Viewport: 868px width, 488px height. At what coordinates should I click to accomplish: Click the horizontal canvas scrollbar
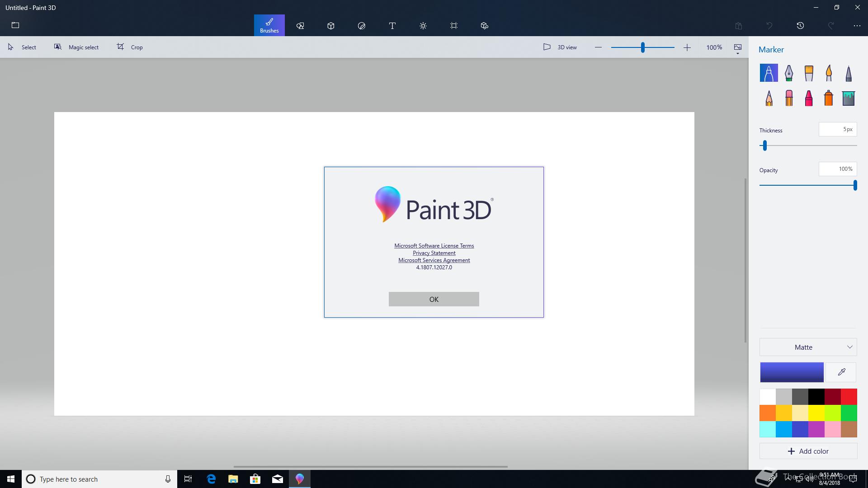(x=371, y=467)
